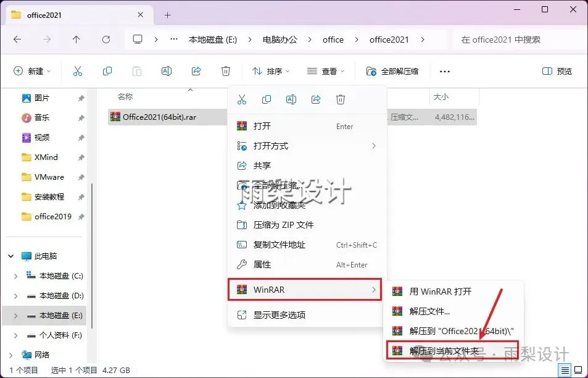Open the 新建 dropdown
Viewport: 588px width, 378px height.
[x=32, y=71]
